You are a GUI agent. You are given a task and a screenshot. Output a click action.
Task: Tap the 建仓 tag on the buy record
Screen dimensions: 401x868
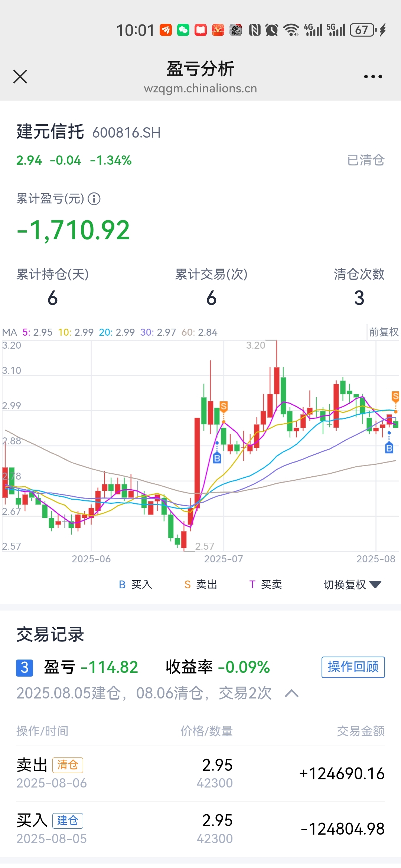tap(68, 821)
